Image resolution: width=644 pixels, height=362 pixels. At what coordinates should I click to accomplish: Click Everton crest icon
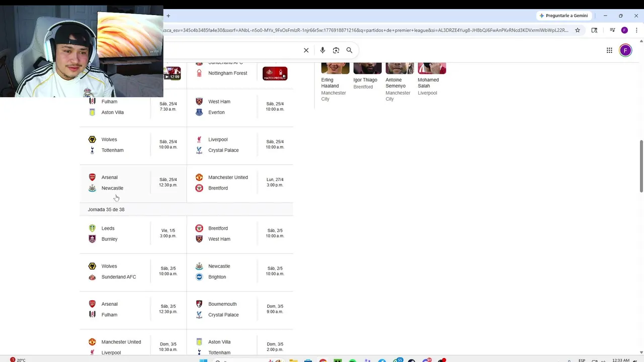(199, 112)
